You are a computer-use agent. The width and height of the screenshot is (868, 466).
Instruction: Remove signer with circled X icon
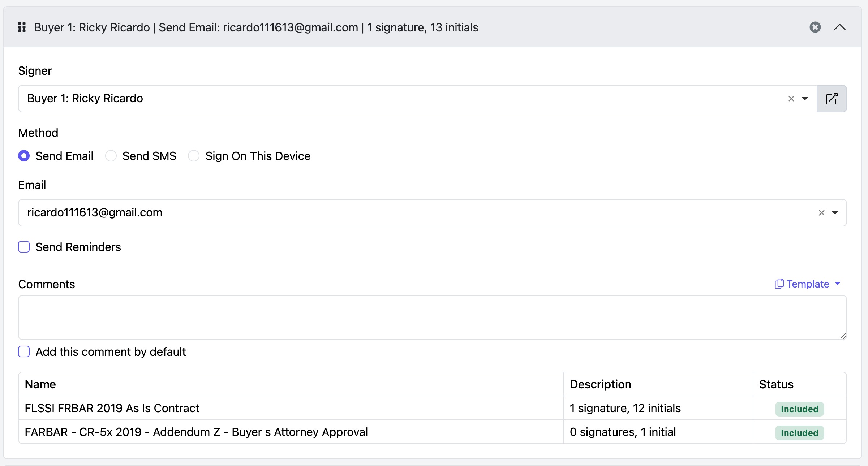[x=815, y=27]
